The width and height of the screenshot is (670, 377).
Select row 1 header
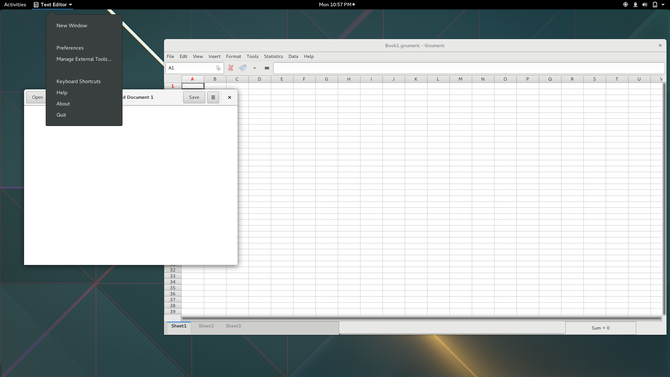(173, 86)
